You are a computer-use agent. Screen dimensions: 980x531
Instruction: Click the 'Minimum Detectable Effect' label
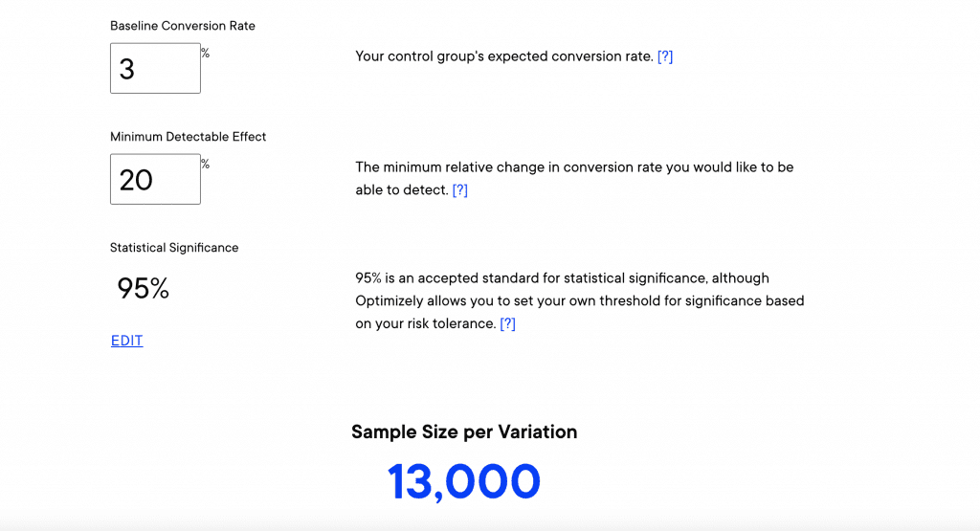[189, 137]
